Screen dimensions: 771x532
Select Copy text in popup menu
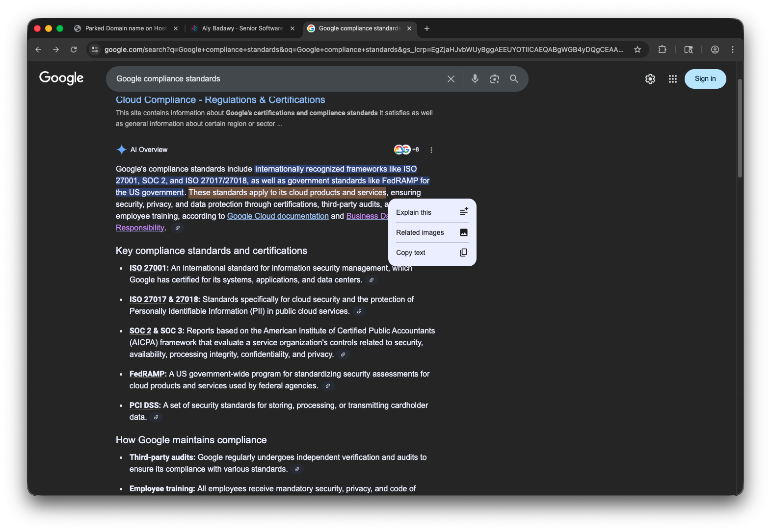(432, 253)
